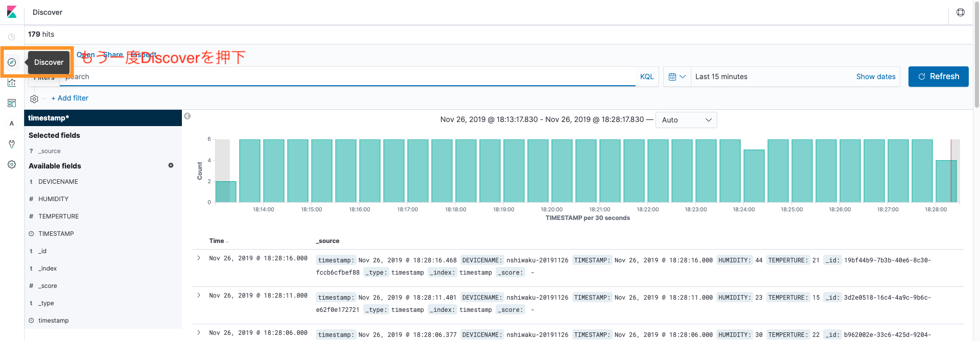Image resolution: width=980 pixels, height=341 pixels.
Task: Open the Auto interval dropdown
Action: [x=686, y=120]
